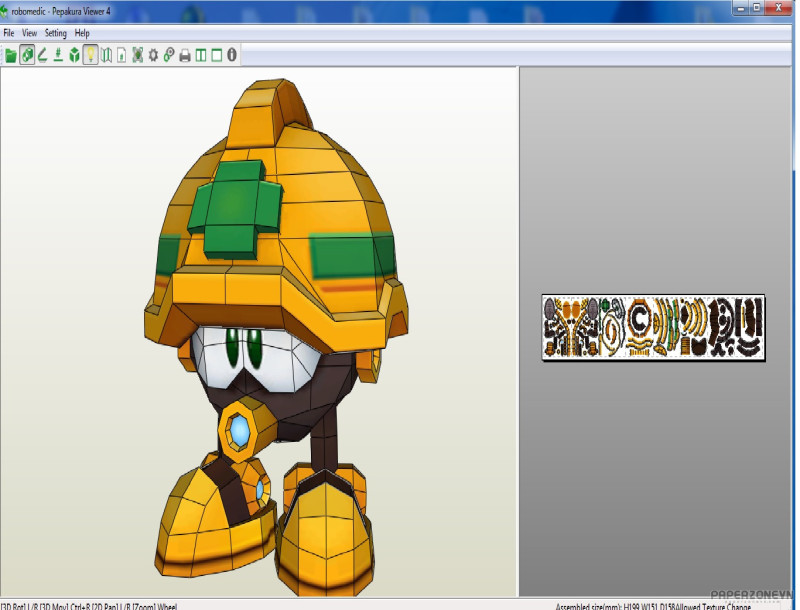Image resolution: width=800 pixels, height=610 pixels.
Task: Toggle the highlighted 3D rotation animation icon
Action: 27,55
